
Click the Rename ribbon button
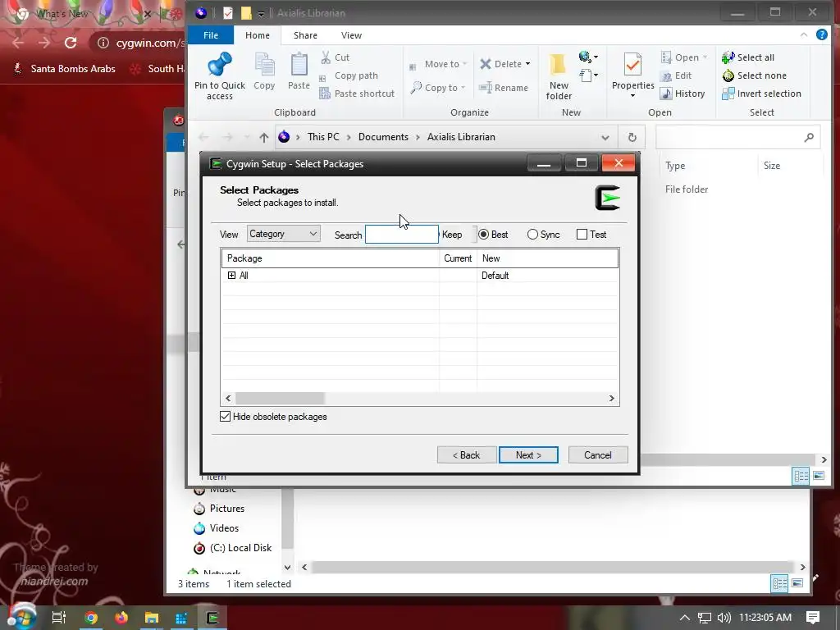click(x=504, y=87)
